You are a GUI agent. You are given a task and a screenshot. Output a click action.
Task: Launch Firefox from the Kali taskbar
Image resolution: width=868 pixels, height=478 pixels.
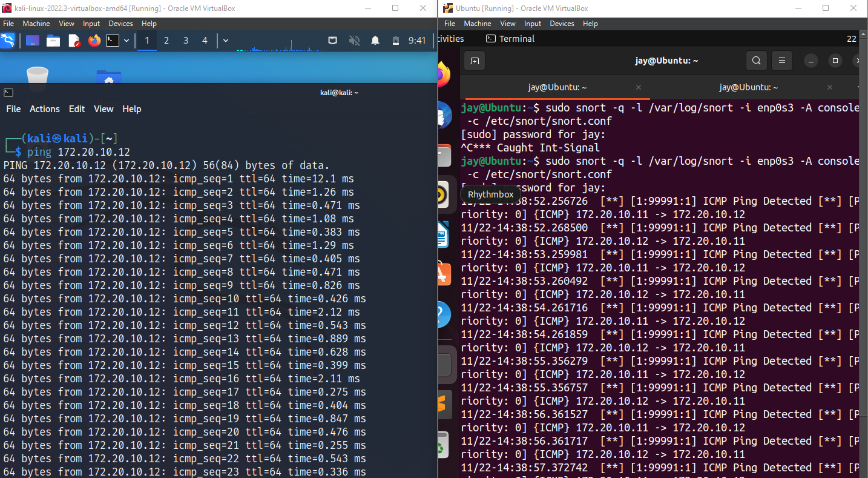tap(94, 41)
